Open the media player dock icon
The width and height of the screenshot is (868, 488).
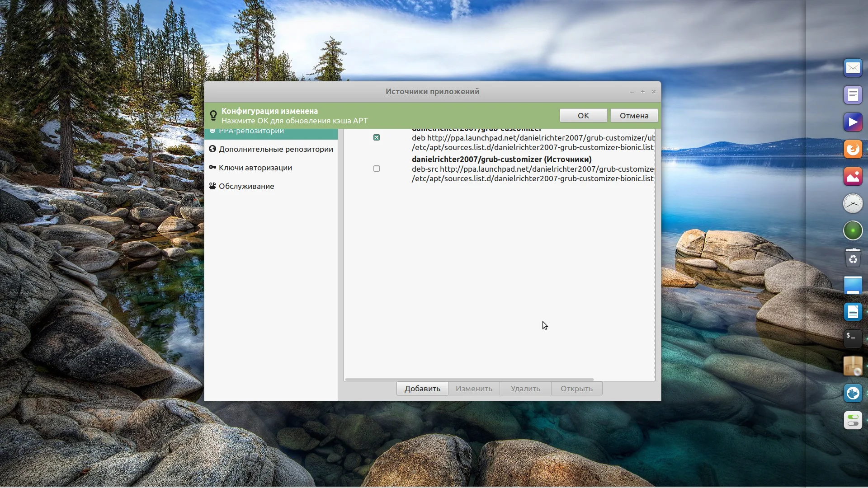pyautogui.click(x=853, y=122)
